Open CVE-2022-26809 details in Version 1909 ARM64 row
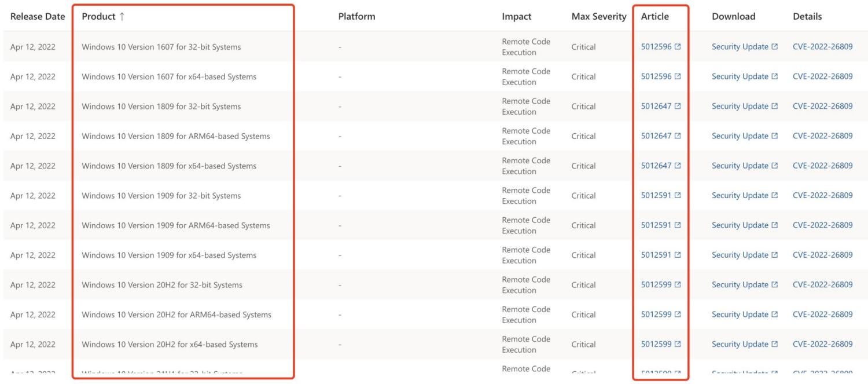The image size is (868, 384). pyautogui.click(x=823, y=225)
